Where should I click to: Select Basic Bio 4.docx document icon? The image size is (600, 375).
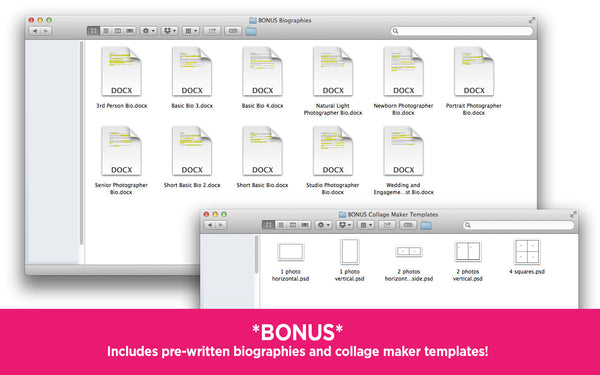click(x=262, y=72)
